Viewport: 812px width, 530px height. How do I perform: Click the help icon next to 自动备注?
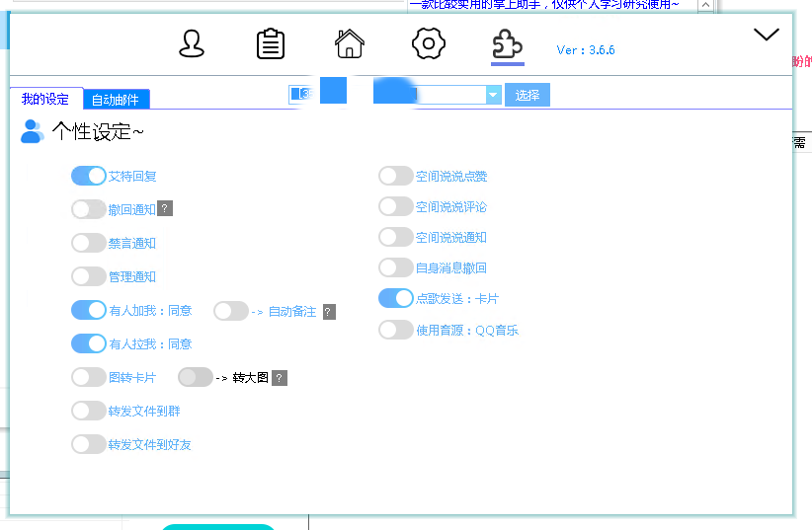coord(329,312)
